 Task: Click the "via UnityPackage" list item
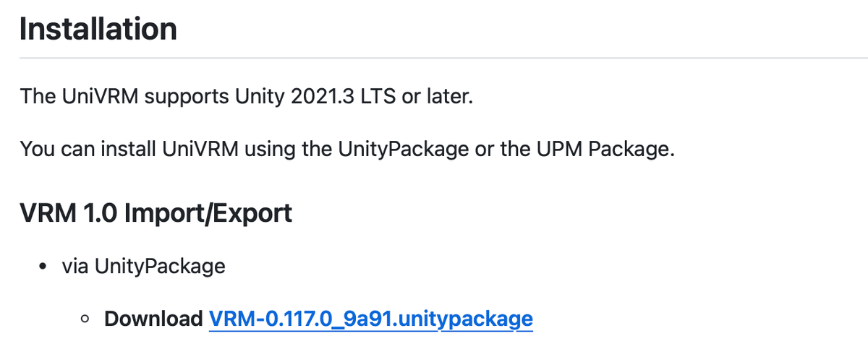click(143, 267)
